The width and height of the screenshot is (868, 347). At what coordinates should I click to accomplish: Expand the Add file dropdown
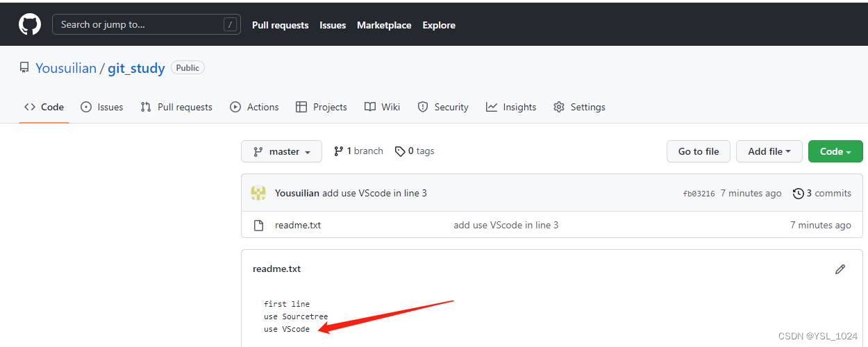point(769,151)
